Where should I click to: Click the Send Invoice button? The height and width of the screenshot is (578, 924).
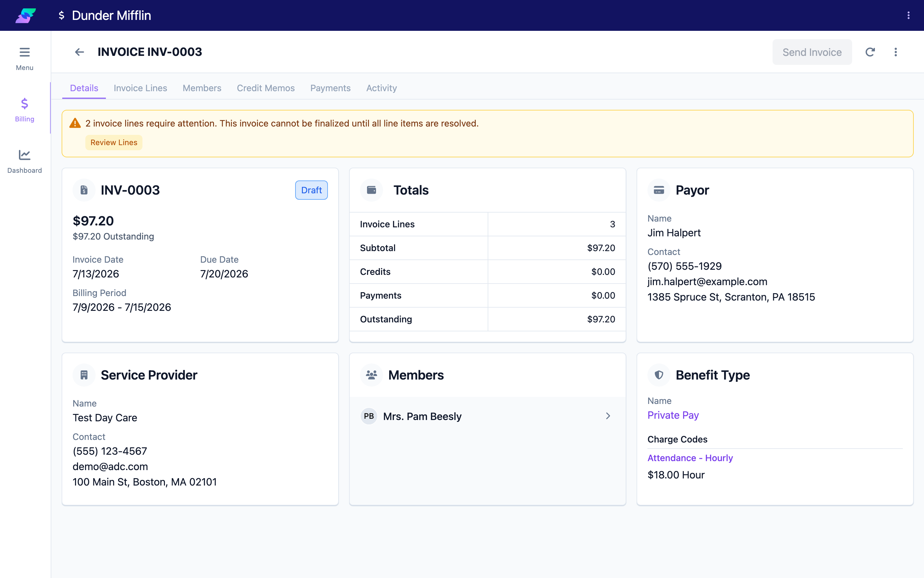point(812,52)
